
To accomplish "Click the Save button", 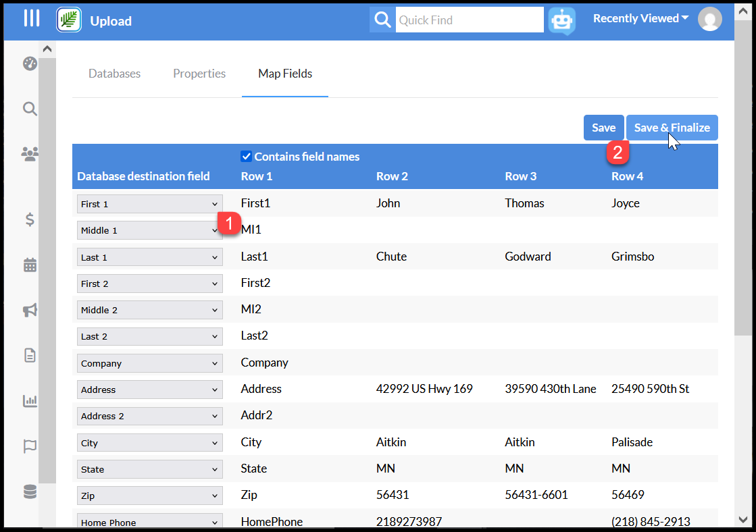I will [603, 128].
